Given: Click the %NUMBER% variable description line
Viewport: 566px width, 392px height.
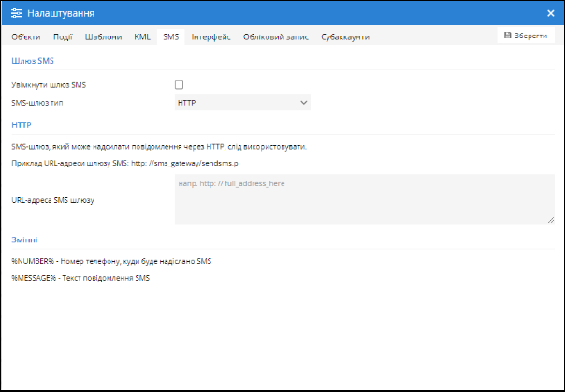Looking at the screenshot, I should [x=111, y=261].
